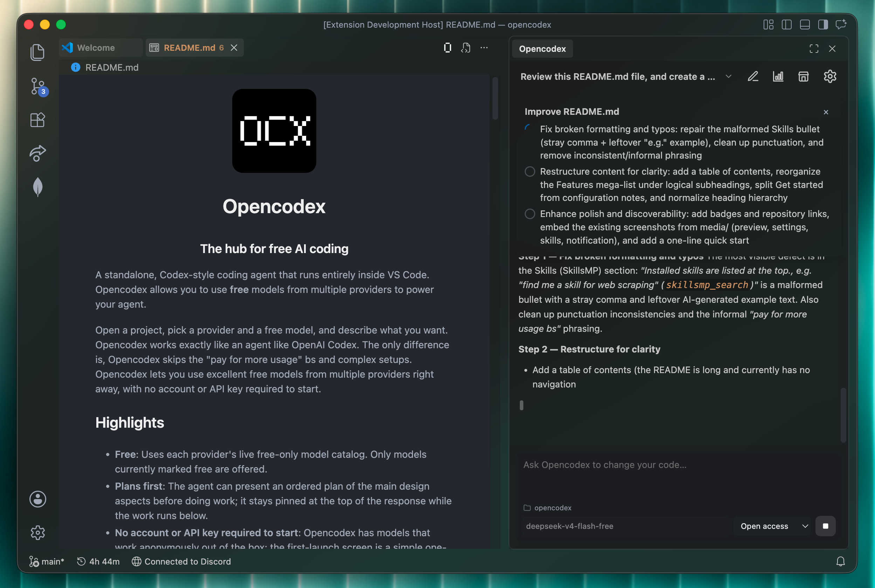Viewport: 875px width, 588px height.
Task: Click the Enhance polish plan step circle
Action: pos(530,214)
